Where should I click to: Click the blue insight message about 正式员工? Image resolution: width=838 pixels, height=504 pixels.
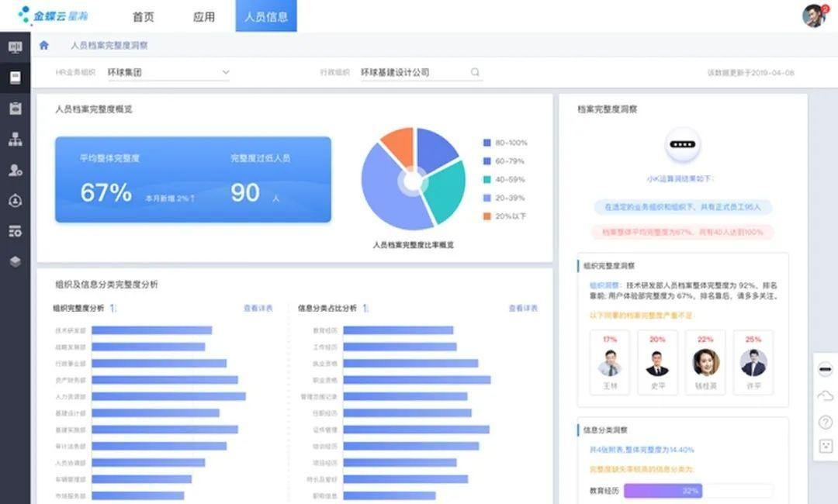[683, 207]
